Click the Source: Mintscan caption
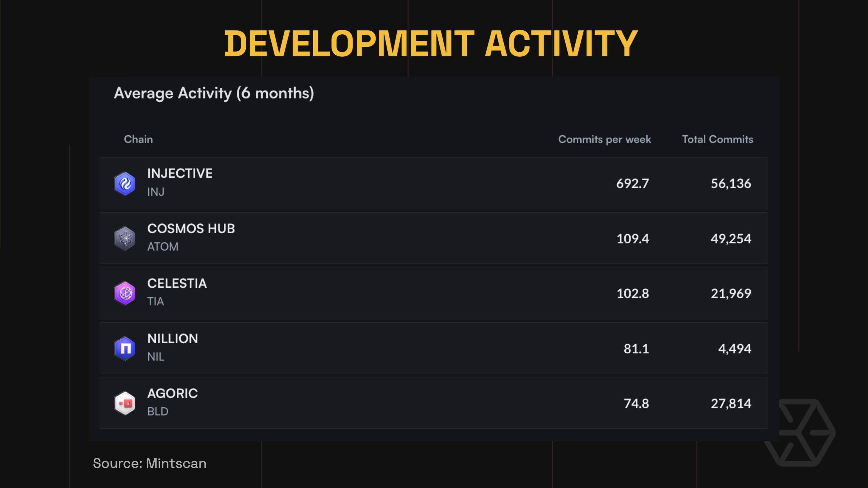The width and height of the screenshot is (868, 488). pos(150,463)
